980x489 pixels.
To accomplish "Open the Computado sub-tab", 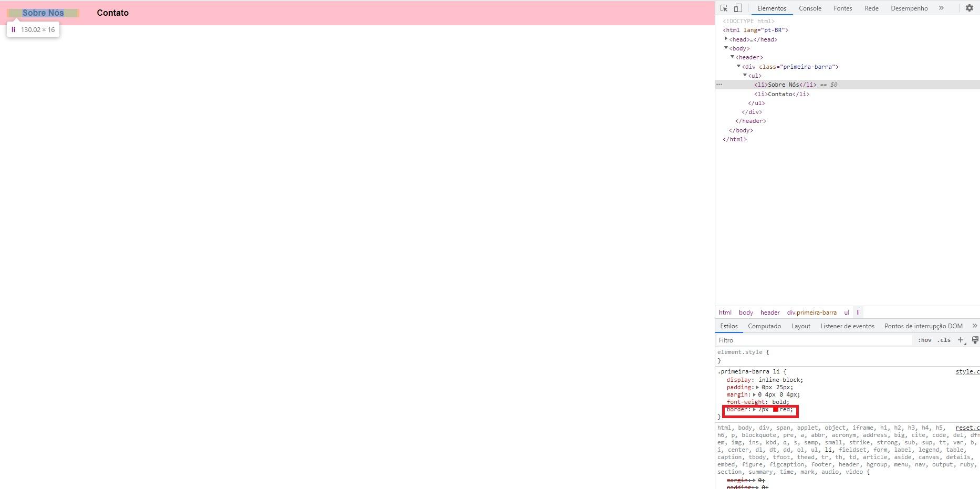I will (x=764, y=326).
